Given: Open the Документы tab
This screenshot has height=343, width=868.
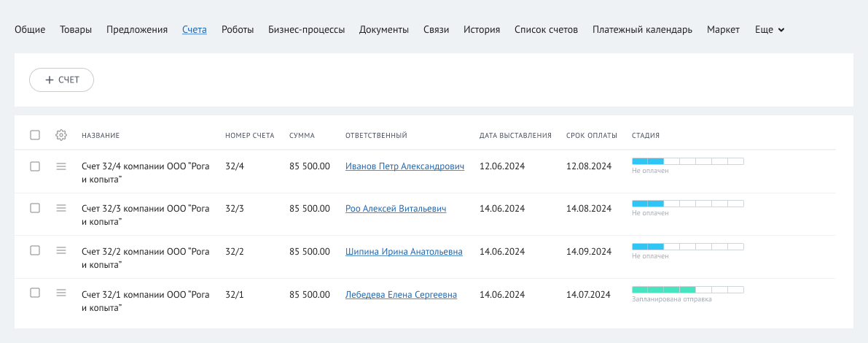Looking at the screenshot, I should coord(384,30).
